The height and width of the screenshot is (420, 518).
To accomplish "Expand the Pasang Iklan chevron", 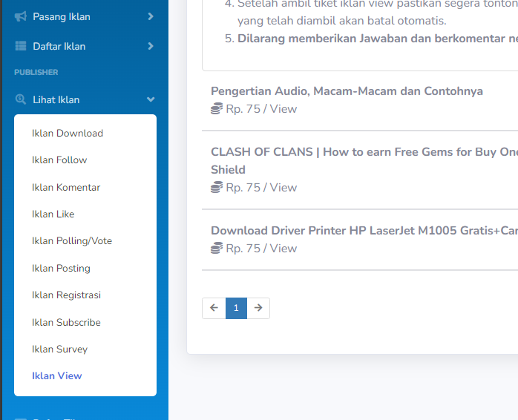I will (x=151, y=16).
